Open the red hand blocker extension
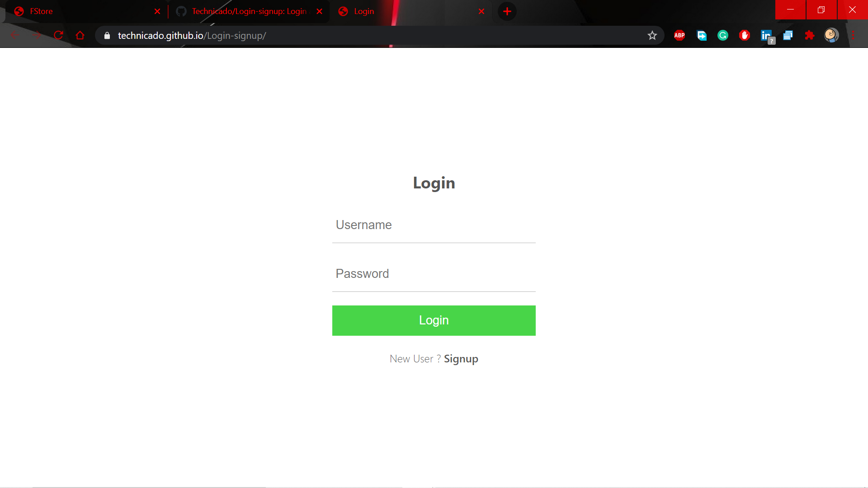 pyautogui.click(x=745, y=35)
